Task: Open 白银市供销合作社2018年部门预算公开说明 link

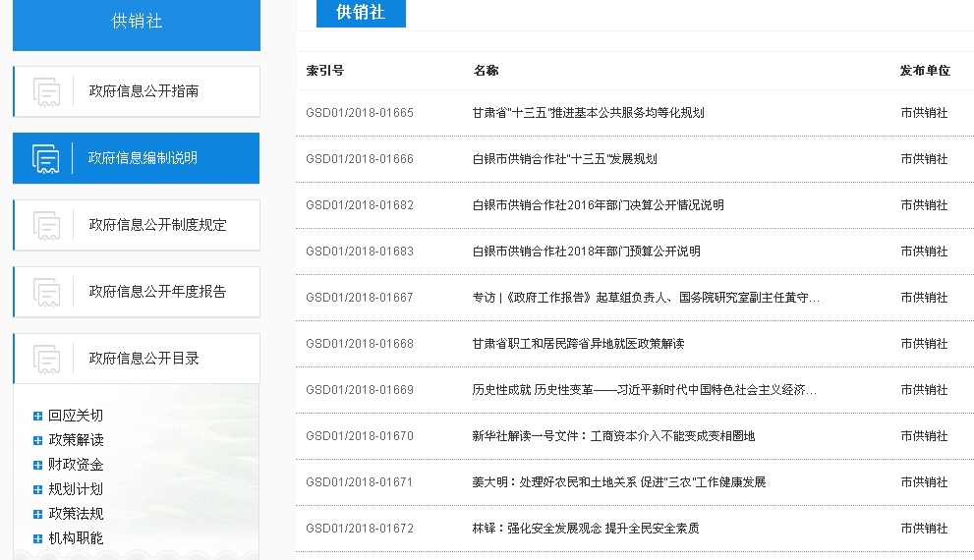Action: [586, 252]
